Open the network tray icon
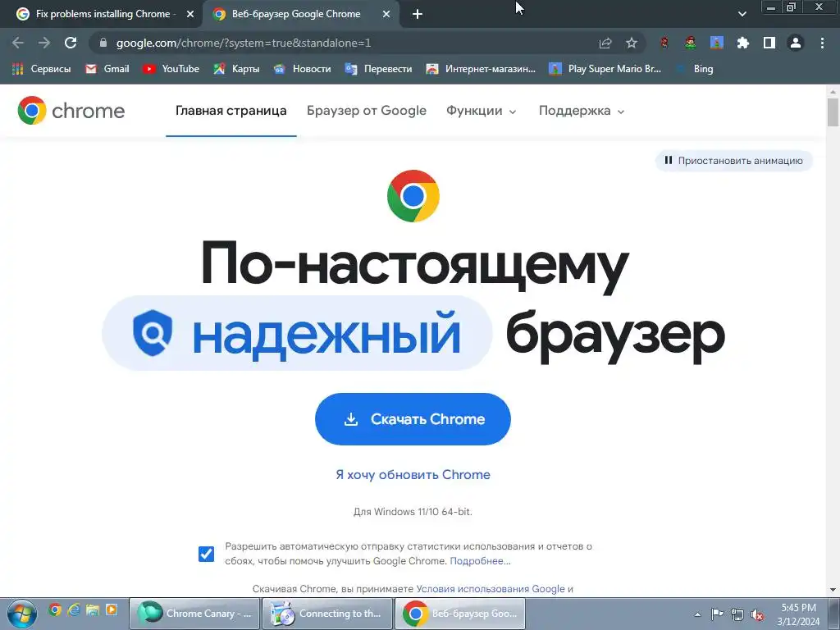 737,614
